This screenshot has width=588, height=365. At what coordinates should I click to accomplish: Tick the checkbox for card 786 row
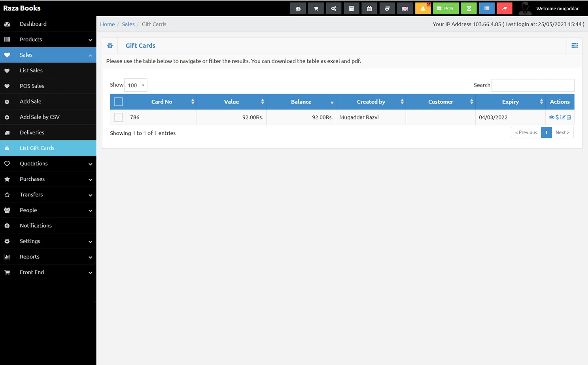tap(118, 117)
